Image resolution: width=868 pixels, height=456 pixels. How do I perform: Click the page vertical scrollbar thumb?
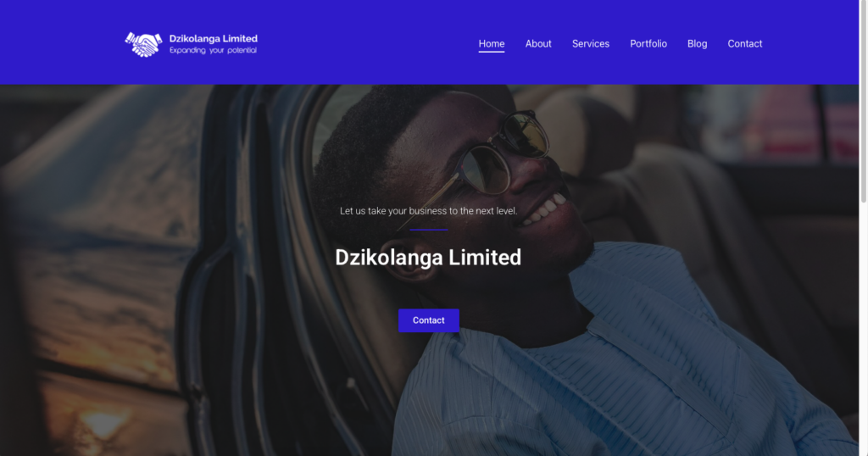(x=863, y=101)
